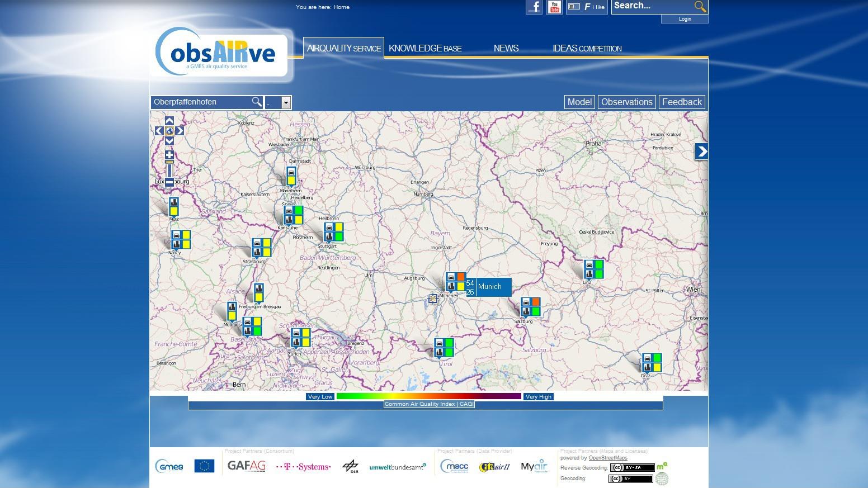Click the map zoom in plus button
This screenshot has width=868, height=488.
[169, 155]
